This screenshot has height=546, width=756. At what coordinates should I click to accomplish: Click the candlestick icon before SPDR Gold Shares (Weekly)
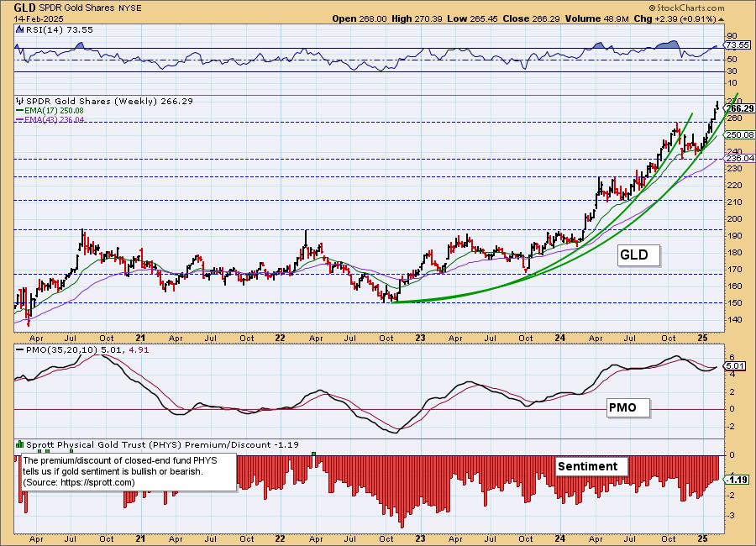(x=20, y=101)
